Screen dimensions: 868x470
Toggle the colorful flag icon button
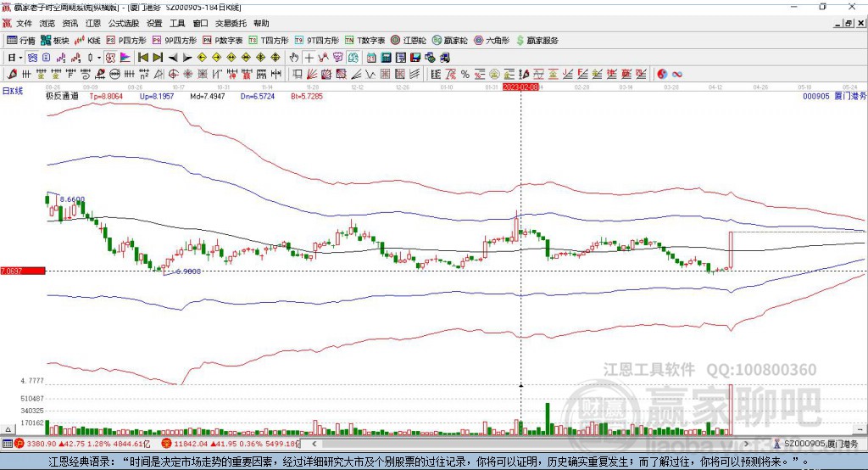[x=125, y=58]
